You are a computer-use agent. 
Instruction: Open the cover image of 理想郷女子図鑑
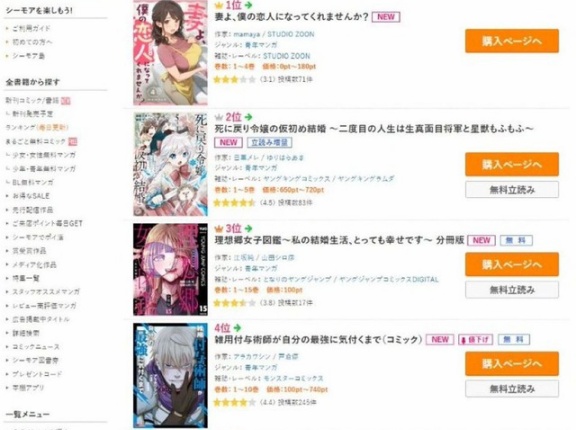click(x=170, y=270)
